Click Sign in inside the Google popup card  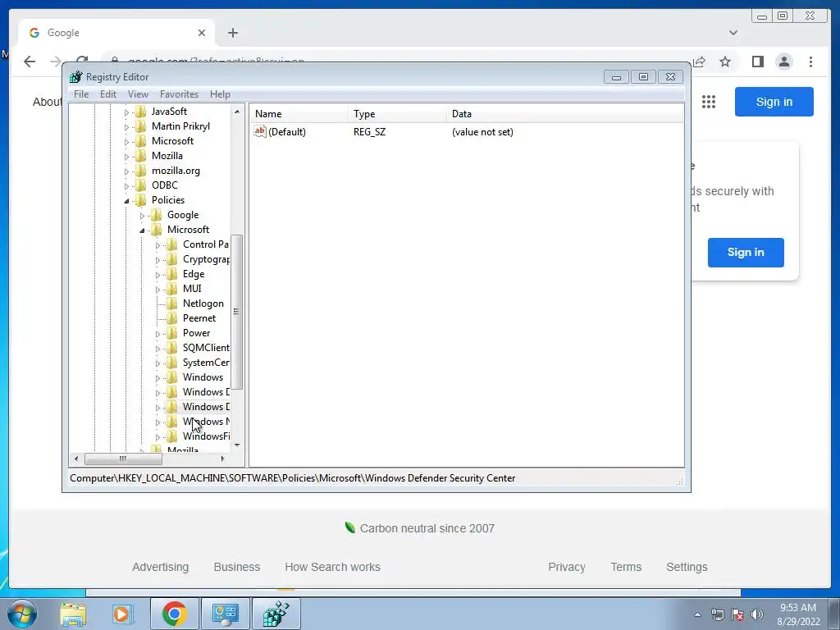(746, 253)
